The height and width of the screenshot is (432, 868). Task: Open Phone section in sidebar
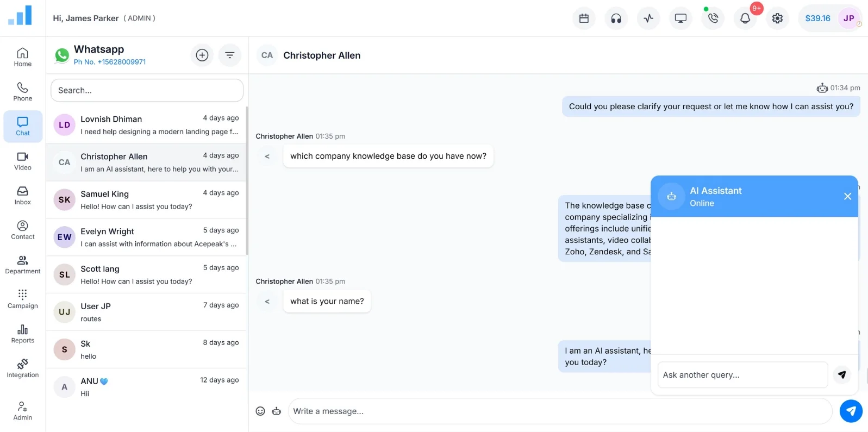coord(23,92)
